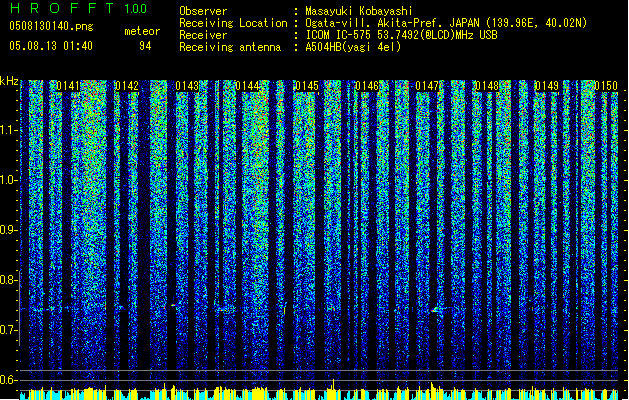This screenshot has width=629, height=400.
Task: Click the Receiving Location label
Action: tap(233, 23)
